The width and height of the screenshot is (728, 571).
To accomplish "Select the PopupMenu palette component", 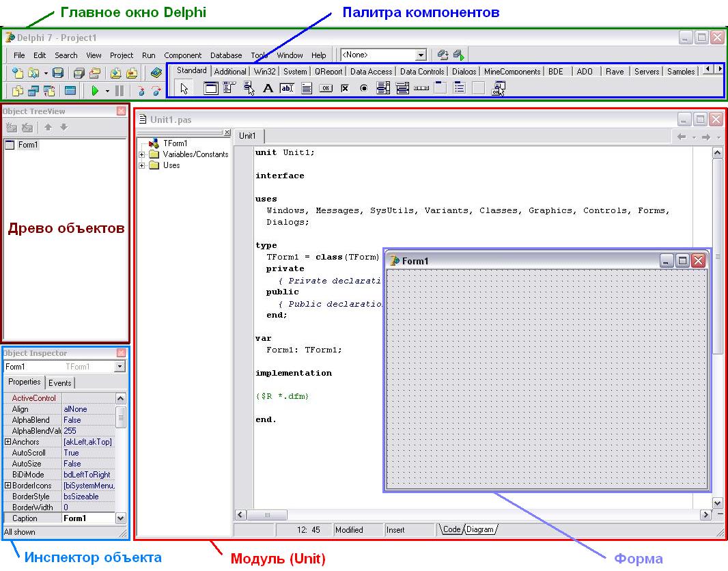I will (249, 87).
